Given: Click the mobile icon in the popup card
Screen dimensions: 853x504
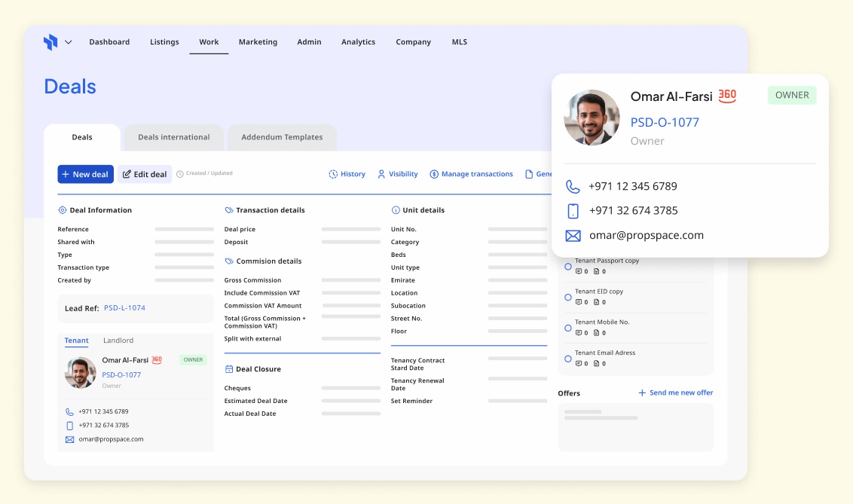Looking at the screenshot, I should 573,211.
